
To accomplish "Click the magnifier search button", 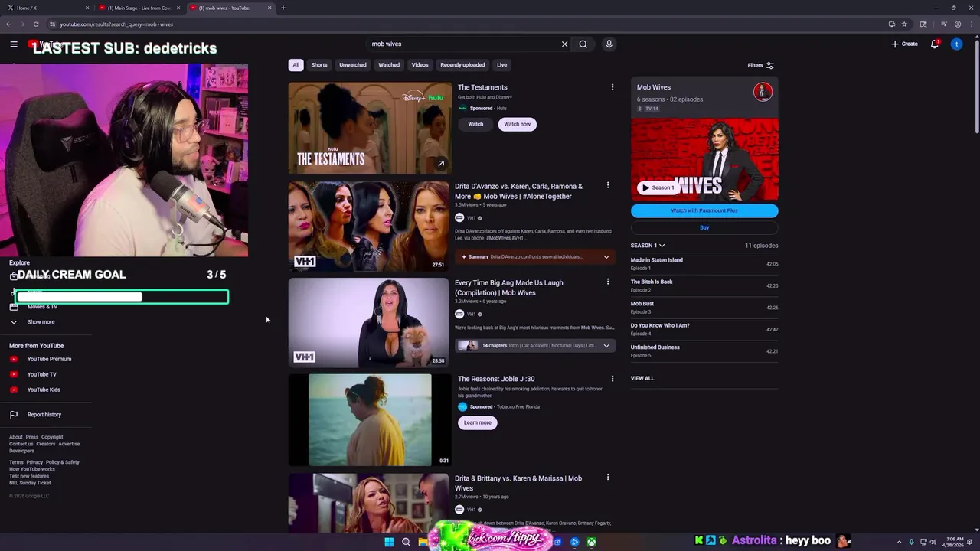I will click(x=583, y=44).
